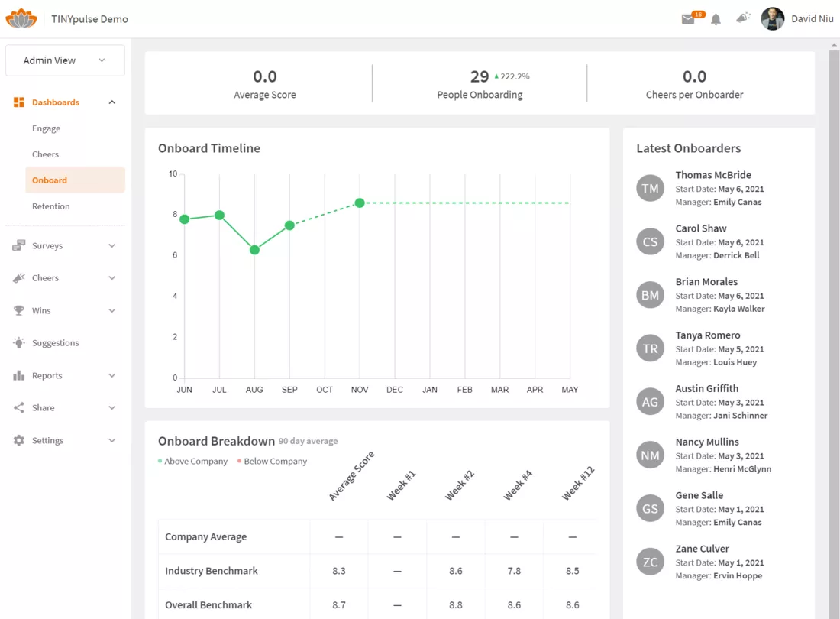Viewport: 840px width, 619px height.
Task: Click the TINYpulse lotus logo
Action: click(x=21, y=18)
